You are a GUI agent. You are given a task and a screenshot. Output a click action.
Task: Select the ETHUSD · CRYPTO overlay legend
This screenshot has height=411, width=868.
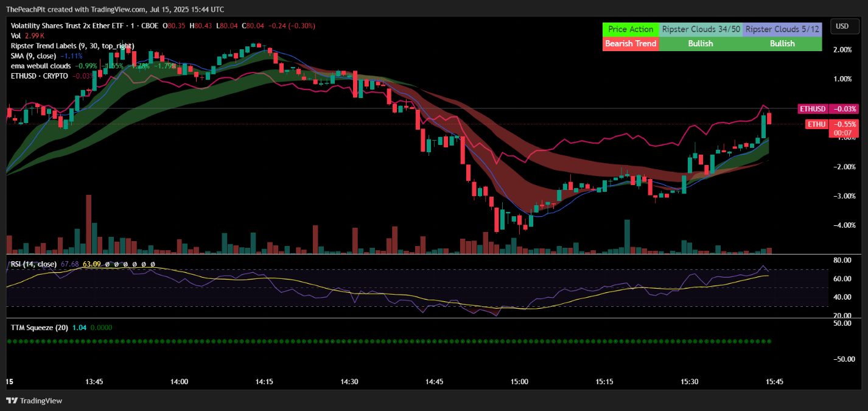tap(40, 76)
